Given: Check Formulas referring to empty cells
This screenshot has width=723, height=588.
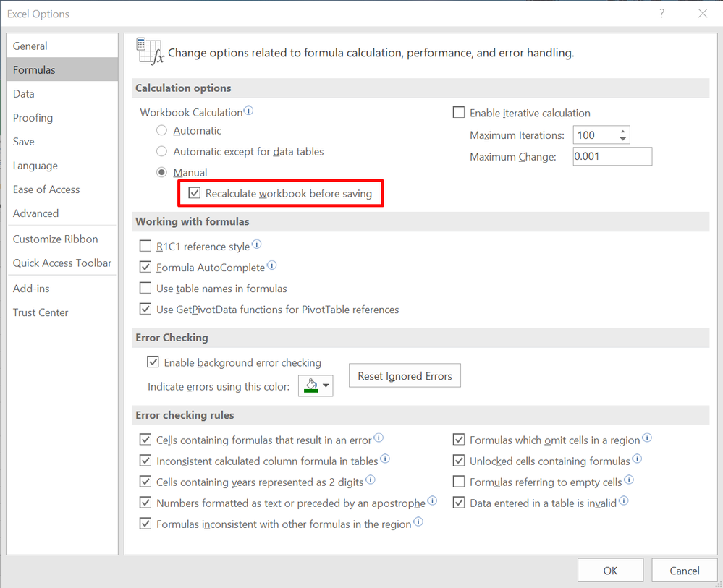Looking at the screenshot, I should click(459, 482).
